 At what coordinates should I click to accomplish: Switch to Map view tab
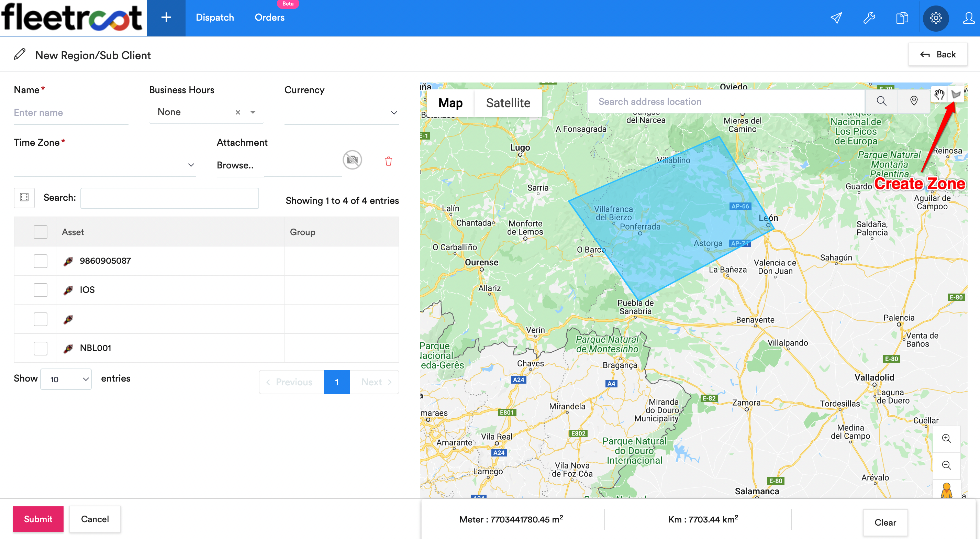pos(450,103)
